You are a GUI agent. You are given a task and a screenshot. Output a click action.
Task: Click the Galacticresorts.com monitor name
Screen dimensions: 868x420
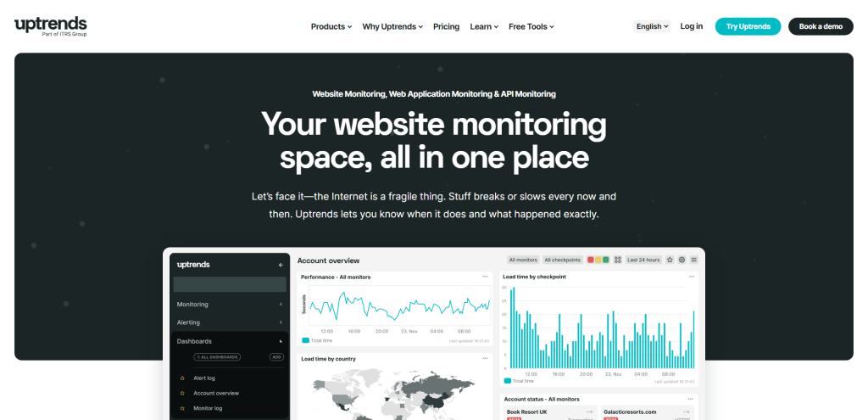click(x=630, y=412)
